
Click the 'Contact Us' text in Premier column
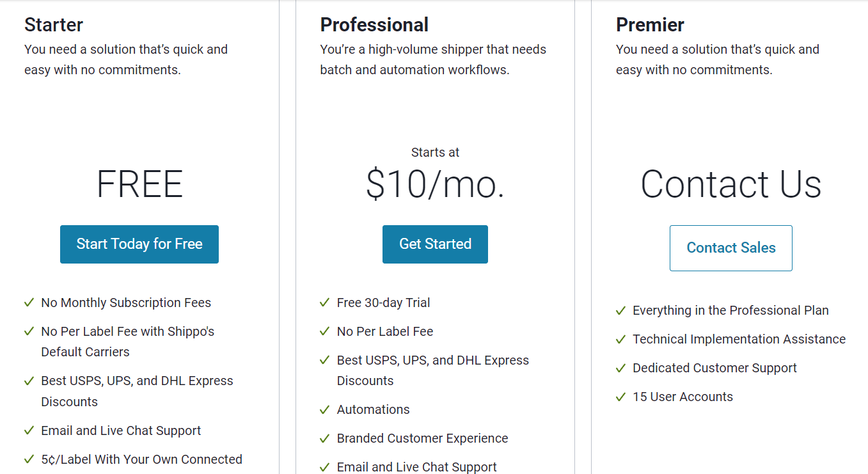[730, 184]
